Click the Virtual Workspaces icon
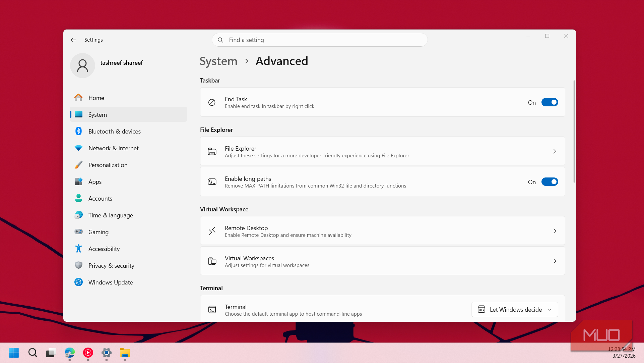Screen dimensions: 644x363 click(x=212, y=261)
